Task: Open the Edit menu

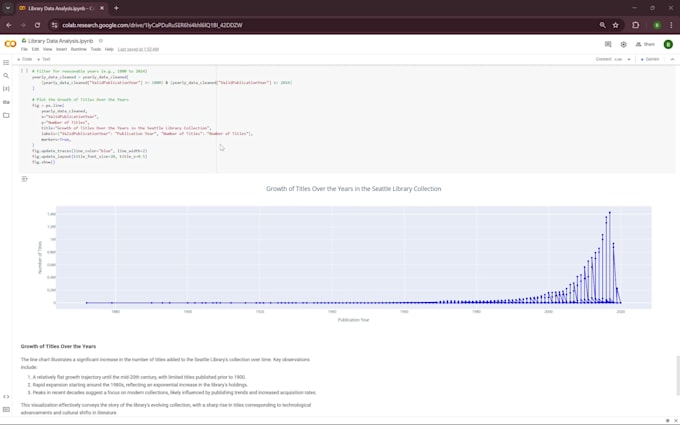Action: [x=35, y=49]
